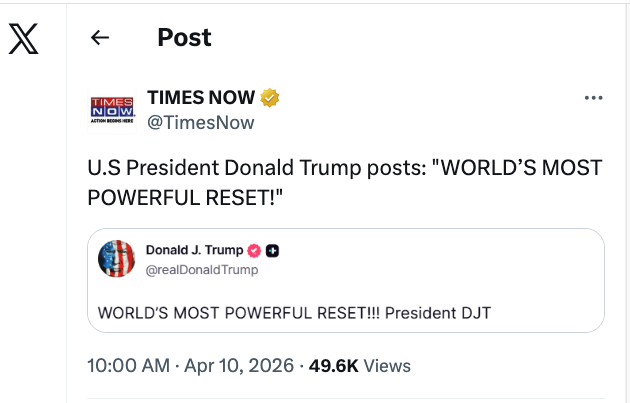This screenshot has width=630, height=403.
Task: Click the @realDonaldTrump handle
Action: (x=201, y=269)
